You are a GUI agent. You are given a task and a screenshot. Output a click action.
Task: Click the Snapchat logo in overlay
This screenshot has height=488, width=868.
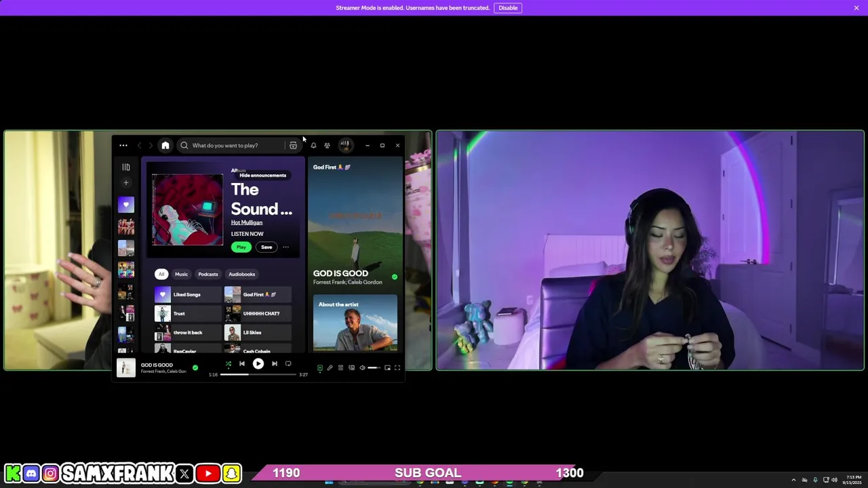(231, 473)
